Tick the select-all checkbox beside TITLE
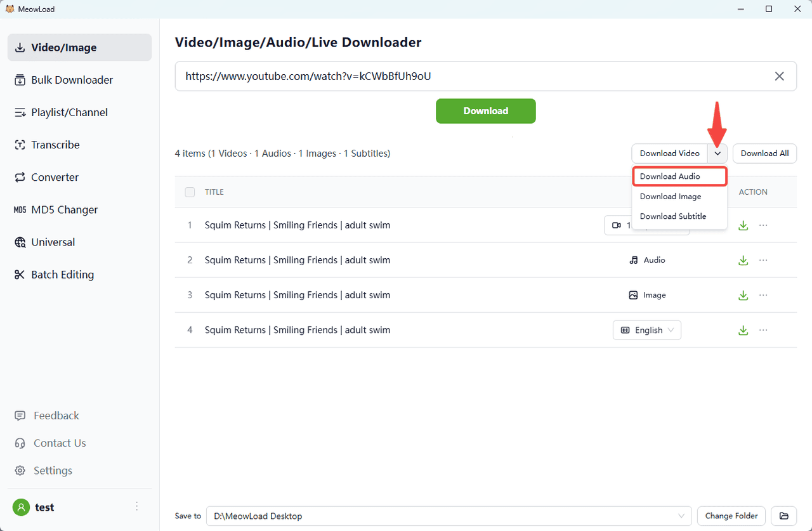The image size is (812, 531). pyautogui.click(x=190, y=192)
